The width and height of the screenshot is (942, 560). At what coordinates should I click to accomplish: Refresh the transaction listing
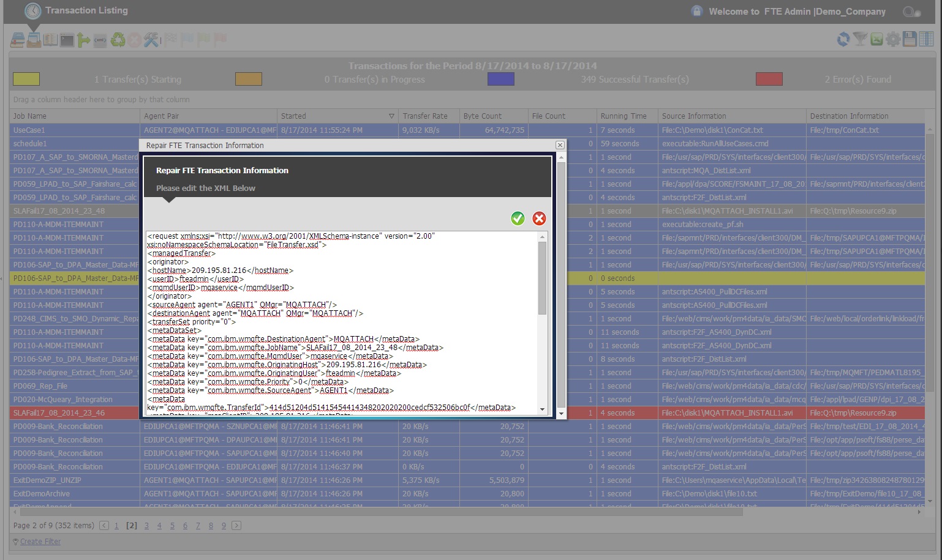[x=843, y=39]
